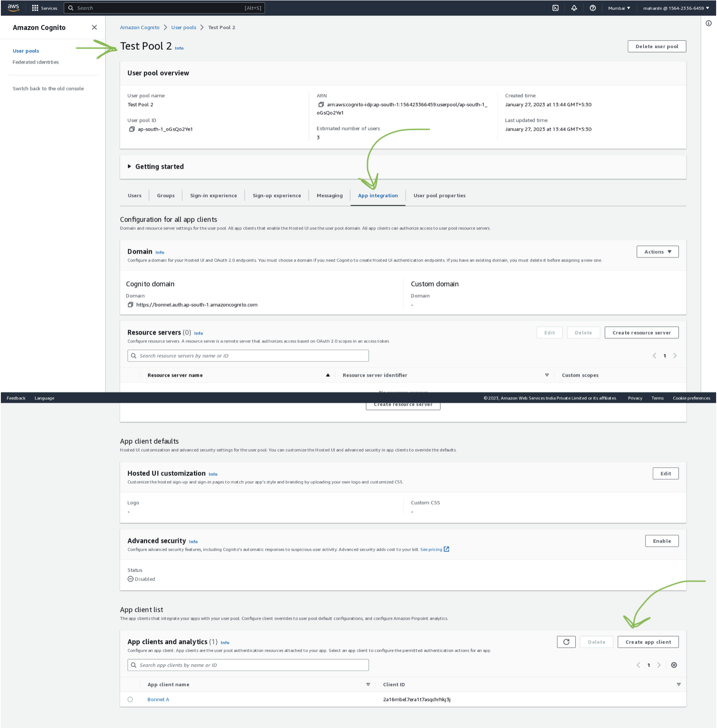Viewport: 717px width, 728px height.
Task: Copy the User pool ID
Action: point(132,129)
